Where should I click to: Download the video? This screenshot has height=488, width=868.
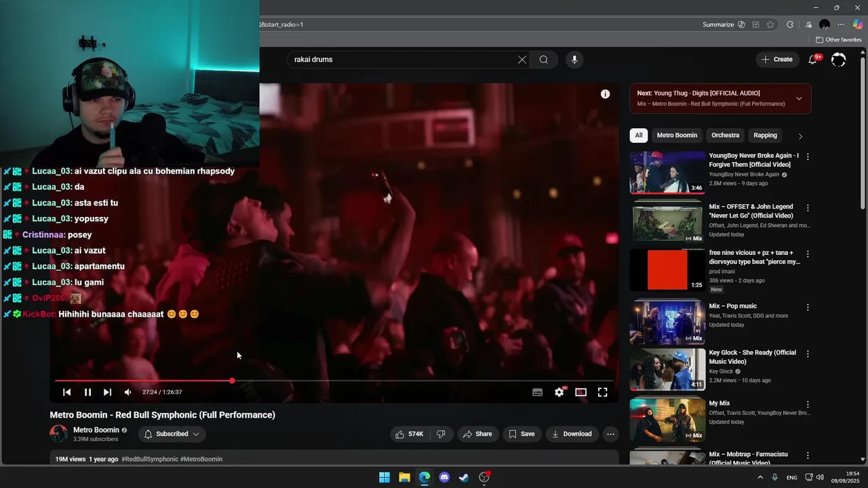(572, 434)
